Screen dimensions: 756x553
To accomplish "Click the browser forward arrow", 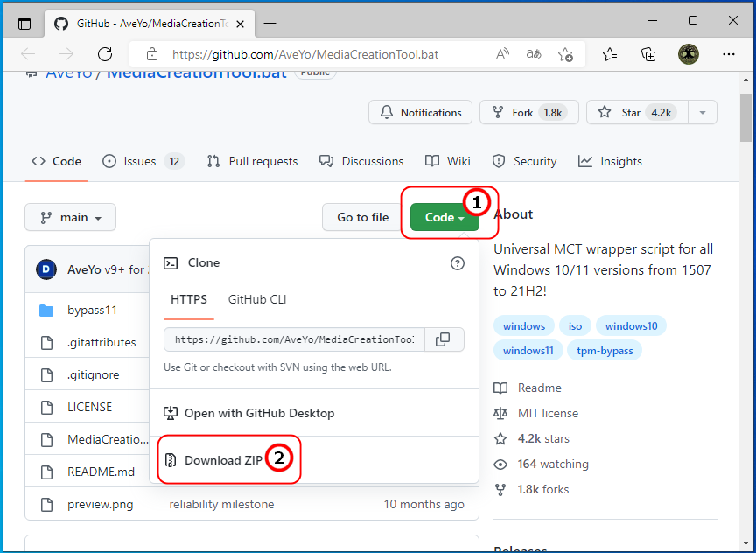I will [x=66, y=54].
